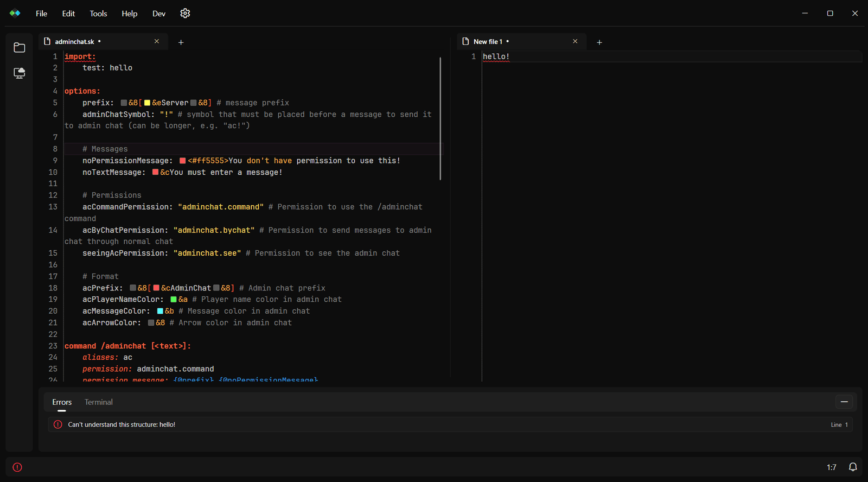Click 'acMessageColor:' key
Image resolution: width=868 pixels, height=482 pixels.
click(x=116, y=311)
